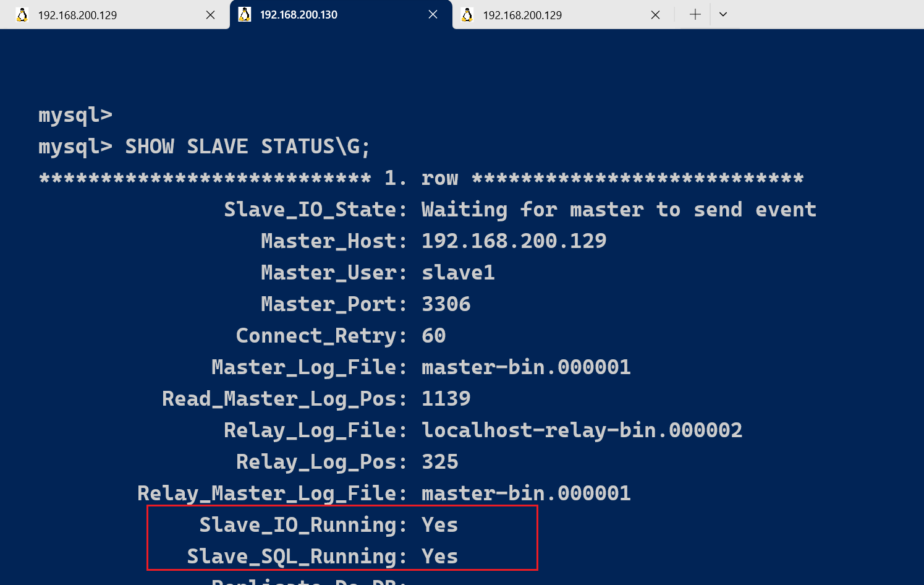
Task: Open a new terminal tab with plus
Action: click(695, 14)
